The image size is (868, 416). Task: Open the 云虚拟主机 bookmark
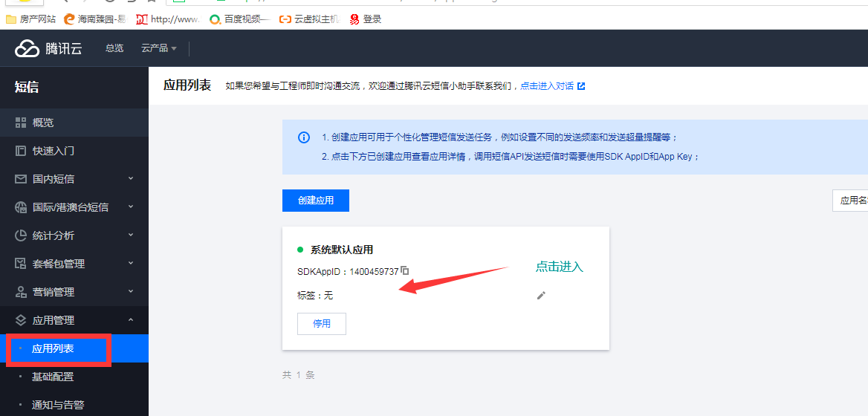tap(309, 19)
